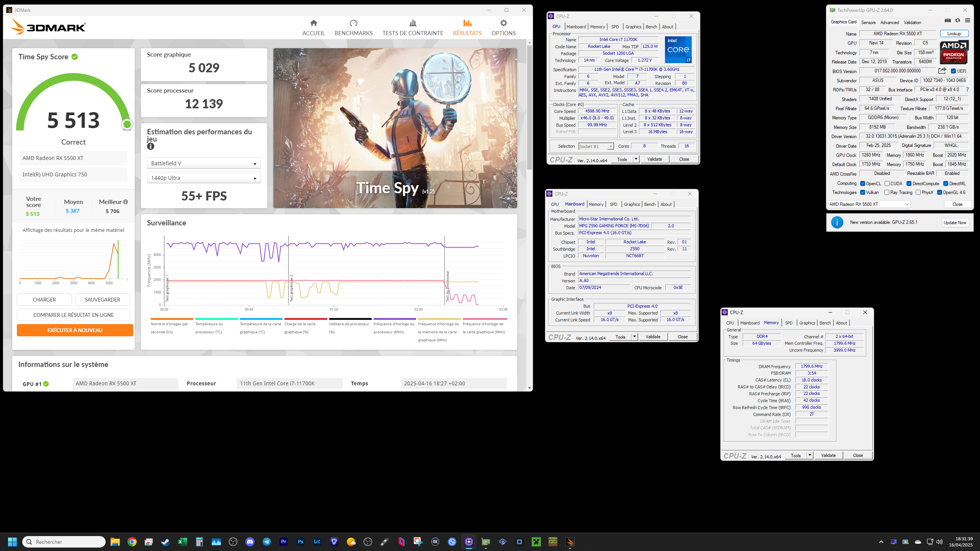
Task: Click the CPU-Z taskbar icon
Action: tap(469, 542)
